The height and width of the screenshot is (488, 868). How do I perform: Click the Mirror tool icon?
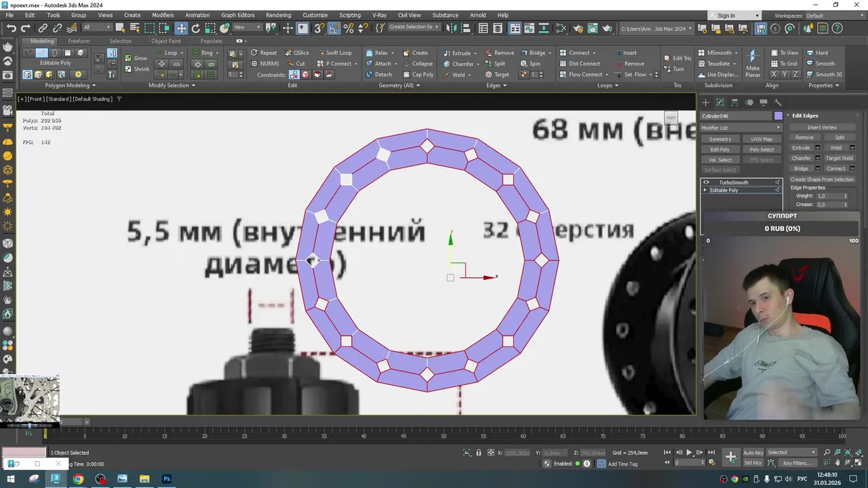[x=452, y=28]
